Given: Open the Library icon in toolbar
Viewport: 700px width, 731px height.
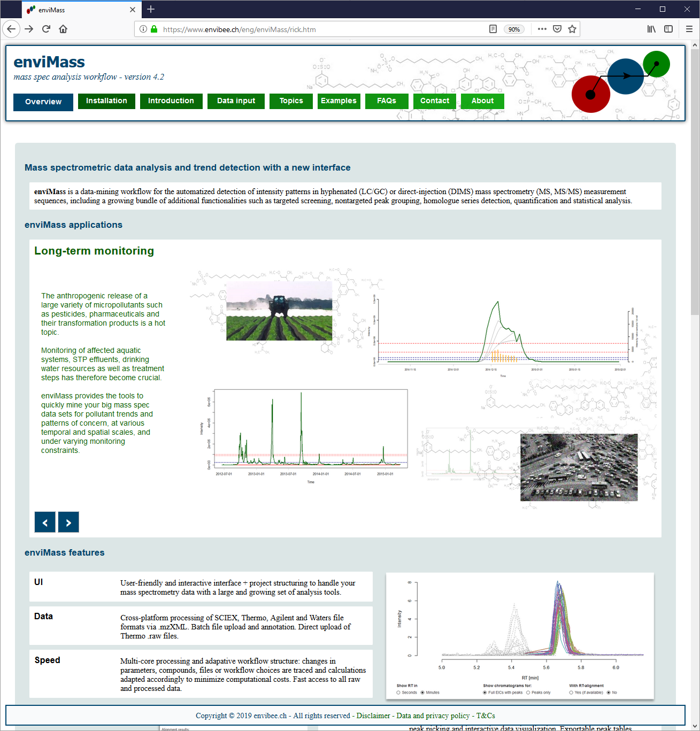Looking at the screenshot, I should tap(651, 29).
